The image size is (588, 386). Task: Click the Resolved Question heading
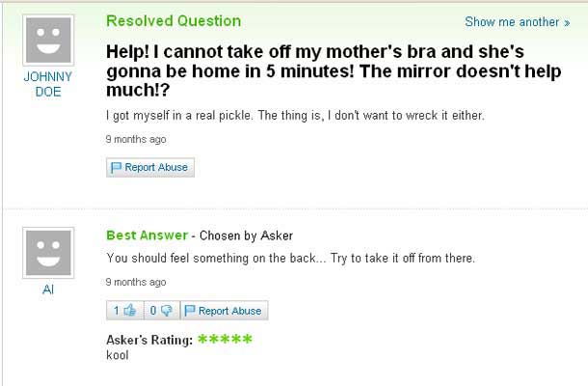point(174,21)
